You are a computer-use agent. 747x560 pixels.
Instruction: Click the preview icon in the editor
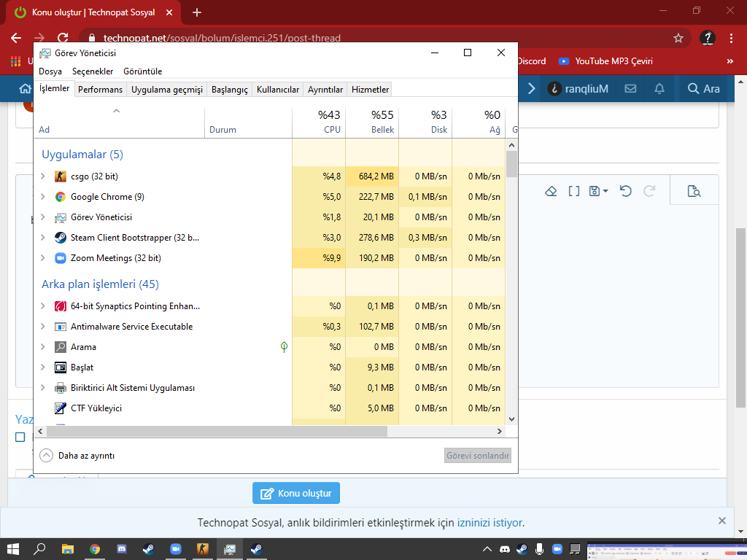pos(694,192)
